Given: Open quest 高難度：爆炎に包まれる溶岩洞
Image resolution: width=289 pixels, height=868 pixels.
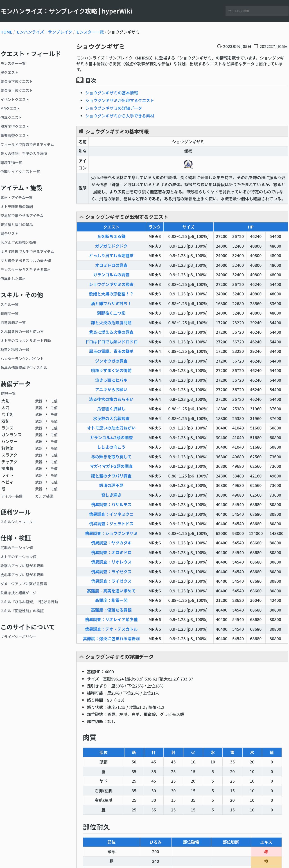Looking at the screenshot, I should tap(111, 639).
